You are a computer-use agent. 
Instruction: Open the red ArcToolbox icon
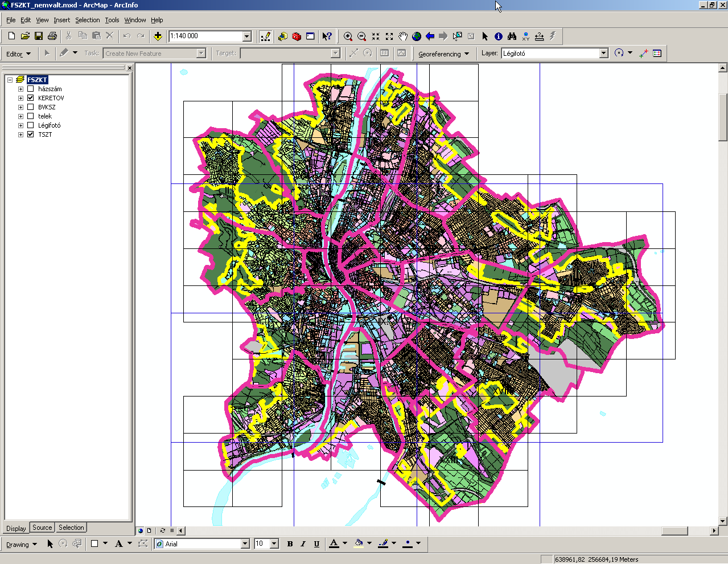coord(297,36)
